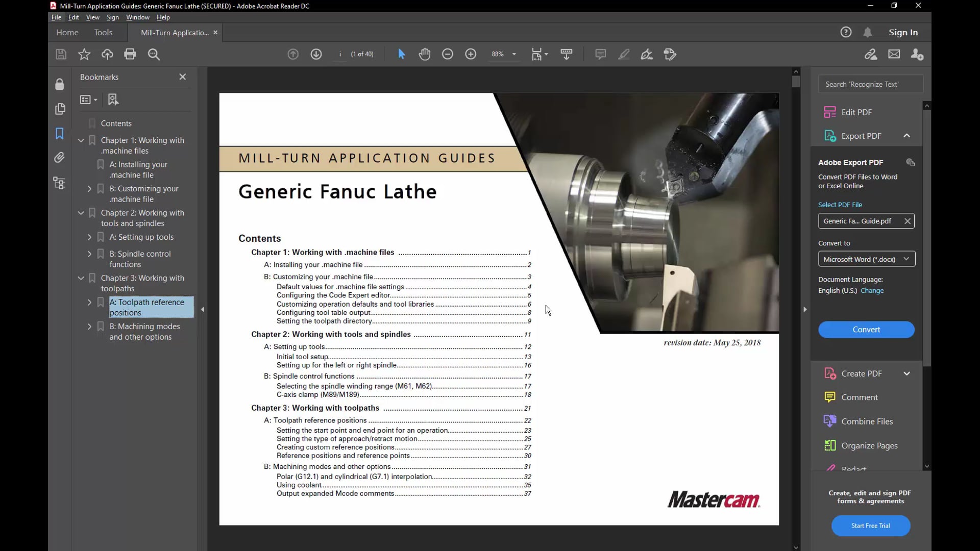Select the Highlight text pen tool
The width and height of the screenshot is (980, 551).
tap(624, 54)
